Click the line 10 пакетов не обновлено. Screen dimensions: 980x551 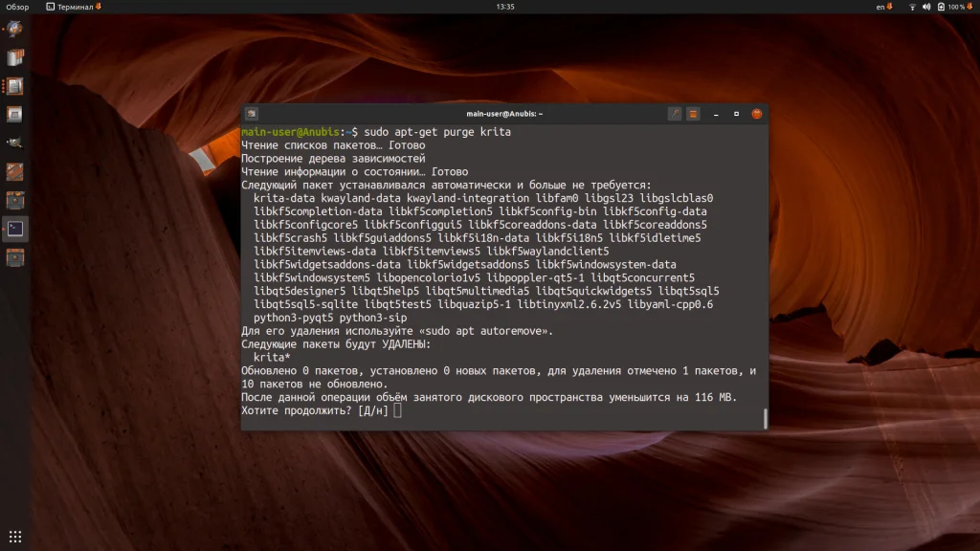pyautogui.click(x=314, y=384)
